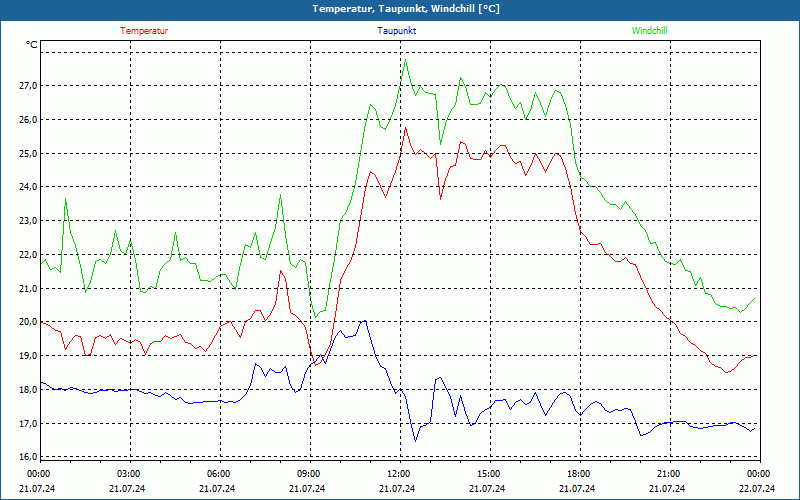Select the 27,0 y-axis value

coord(26,86)
